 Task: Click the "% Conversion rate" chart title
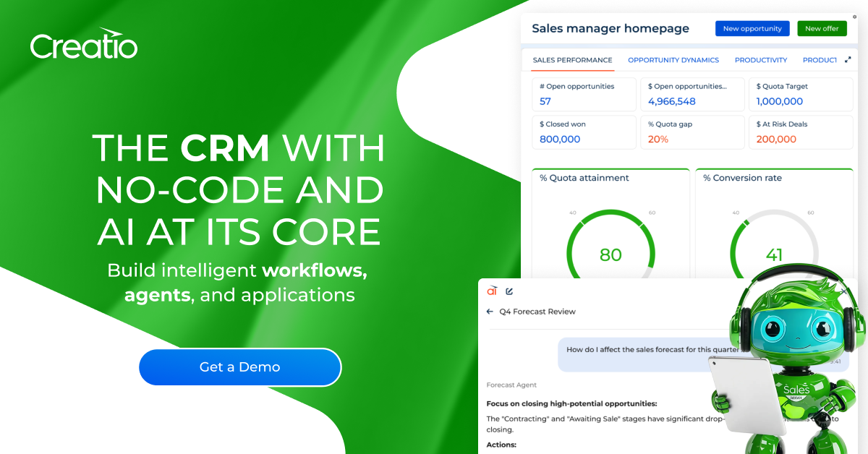[x=742, y=178]
